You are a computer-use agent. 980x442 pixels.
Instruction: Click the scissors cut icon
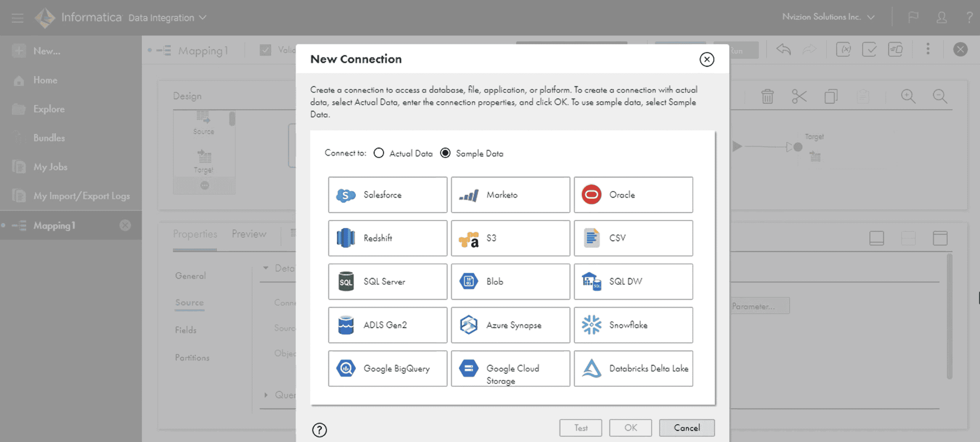point(799,96)
